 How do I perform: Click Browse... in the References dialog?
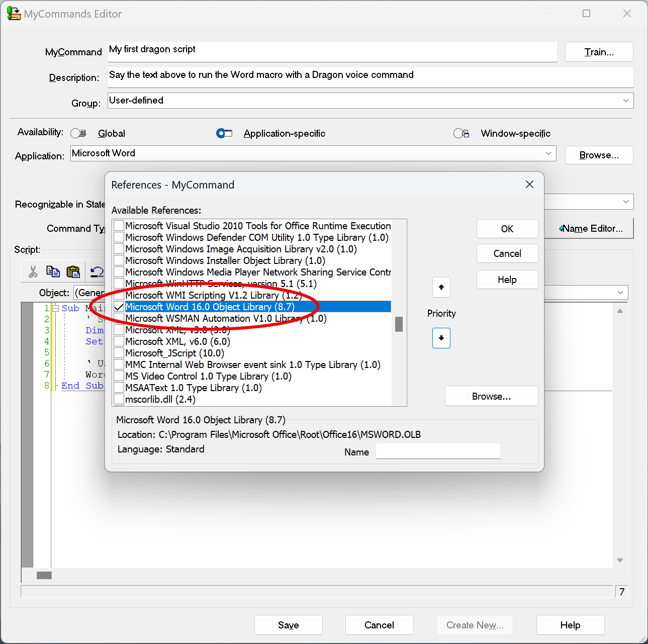492,396
